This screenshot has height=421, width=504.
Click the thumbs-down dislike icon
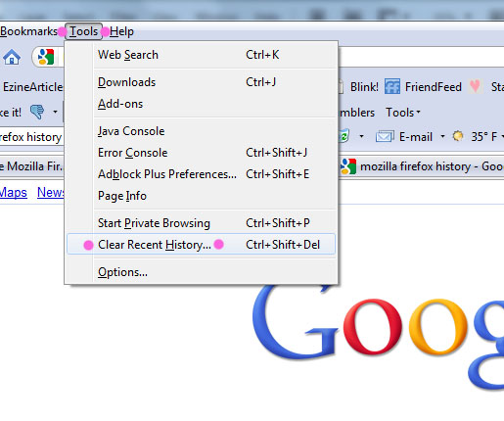[x=37, y=112]
